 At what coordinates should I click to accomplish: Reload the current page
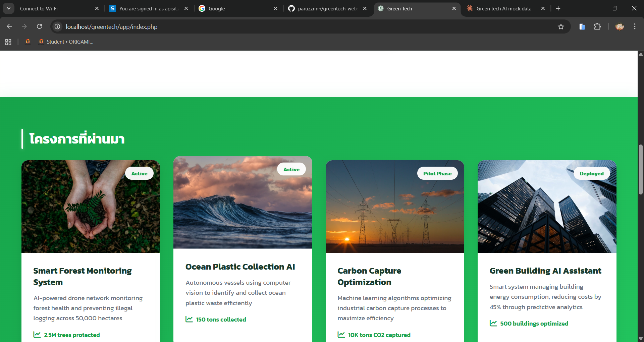click(39, 26)
